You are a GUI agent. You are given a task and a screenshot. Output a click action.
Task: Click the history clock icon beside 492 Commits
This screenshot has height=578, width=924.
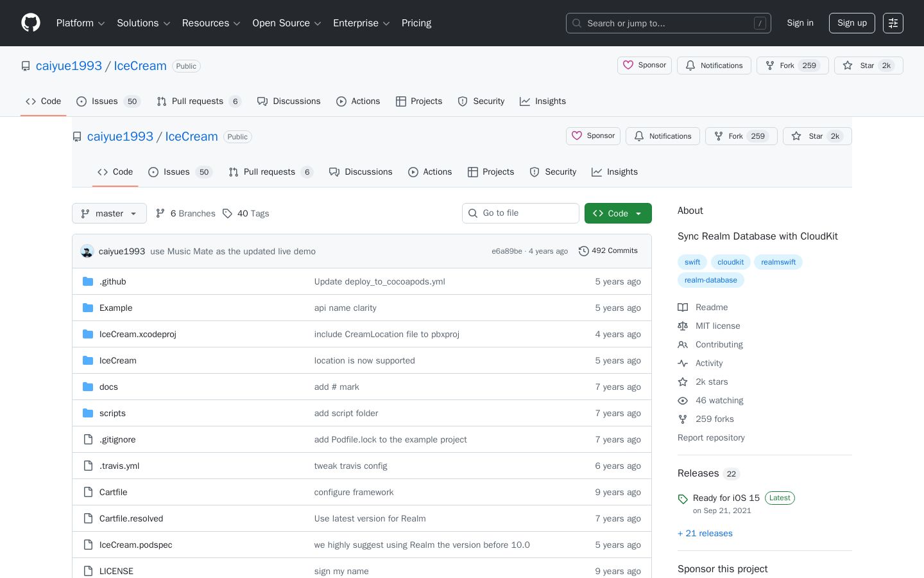point(583,251)
